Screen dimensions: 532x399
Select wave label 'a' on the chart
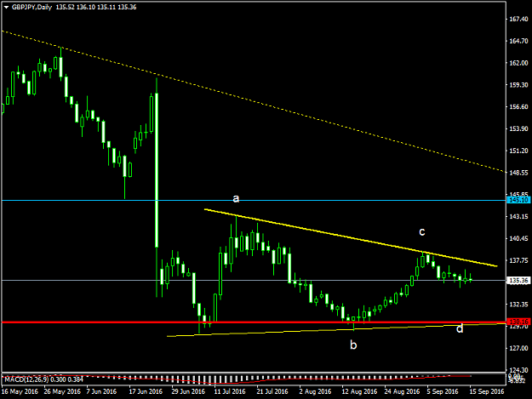[236, 198]
